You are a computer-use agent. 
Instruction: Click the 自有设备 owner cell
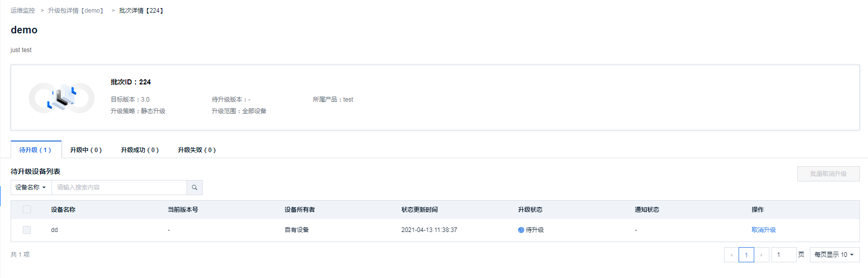297,230
